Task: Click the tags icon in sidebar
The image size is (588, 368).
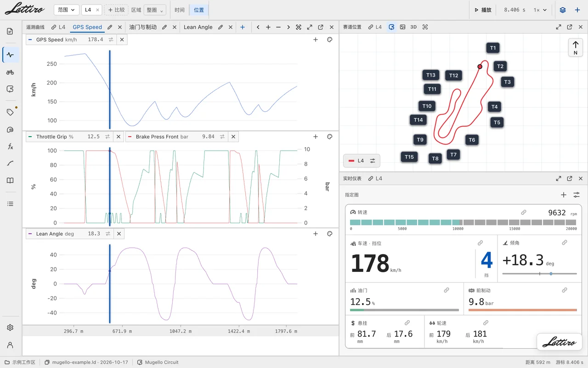Action: [x=10, y=112]
